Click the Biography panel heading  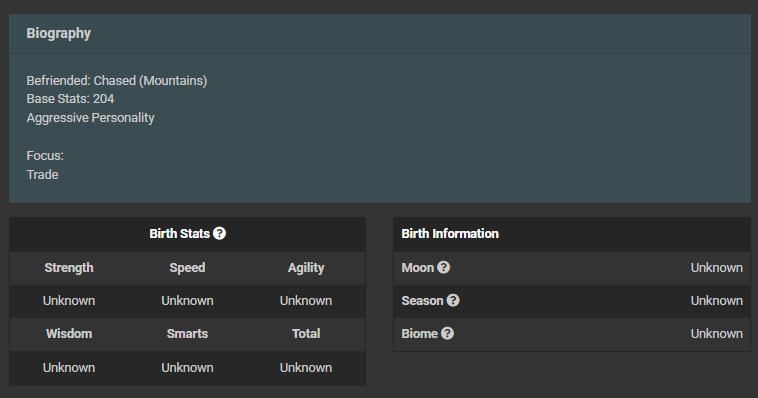pyautogui.click(x=58, y=33)
